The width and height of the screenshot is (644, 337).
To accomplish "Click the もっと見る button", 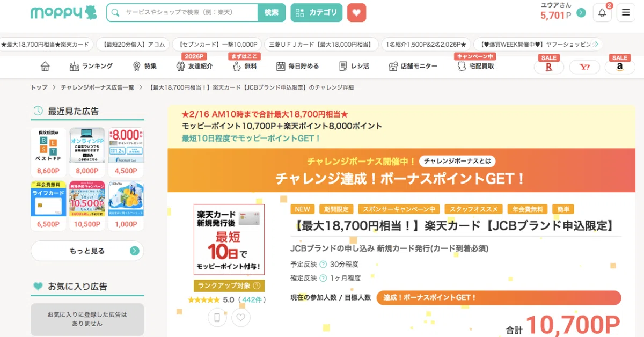I will tap(87, 251).
